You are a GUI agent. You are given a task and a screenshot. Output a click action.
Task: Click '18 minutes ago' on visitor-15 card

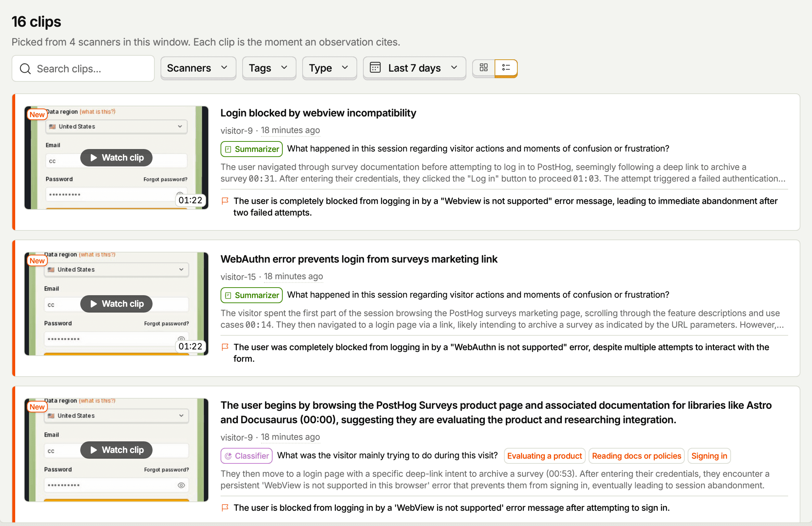[293, 277]
